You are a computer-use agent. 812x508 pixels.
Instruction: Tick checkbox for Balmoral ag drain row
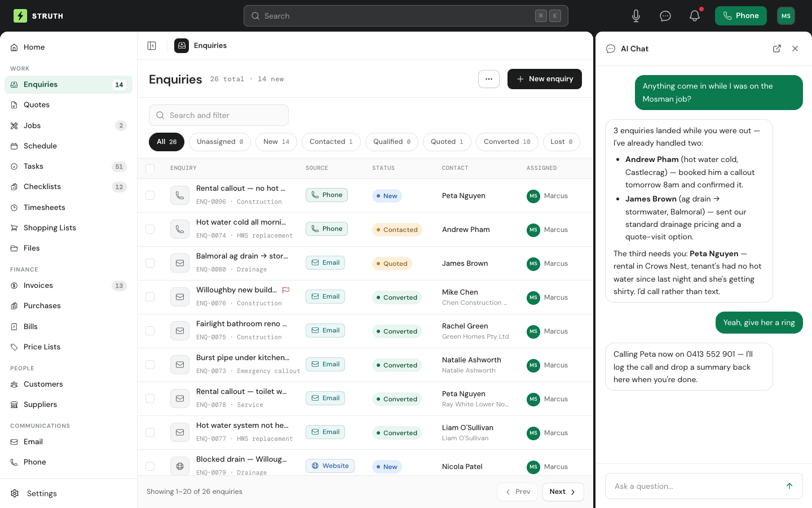pyautogui.click(x=150, y=263)
